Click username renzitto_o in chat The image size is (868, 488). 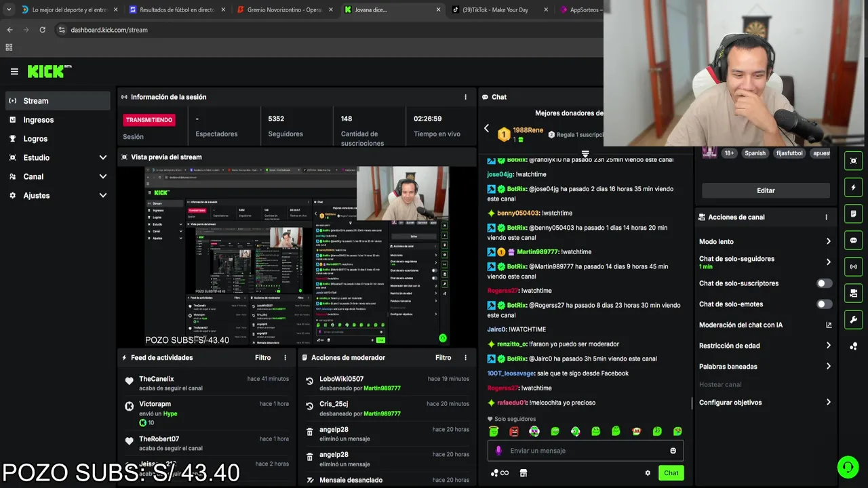pos(512,344)
